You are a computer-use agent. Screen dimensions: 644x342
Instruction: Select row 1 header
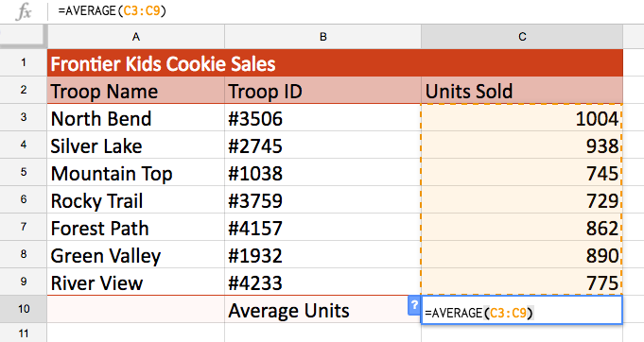pyautogui.click(x=24, y=62)
